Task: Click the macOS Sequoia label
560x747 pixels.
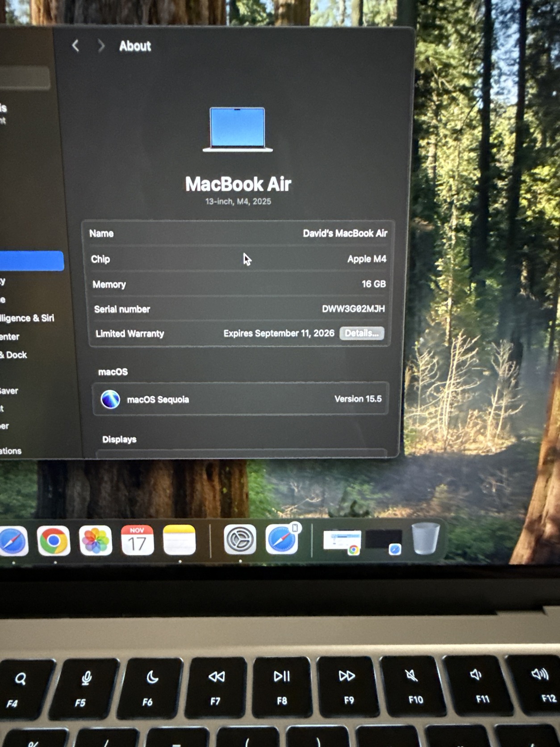Action: coord(158,399)
